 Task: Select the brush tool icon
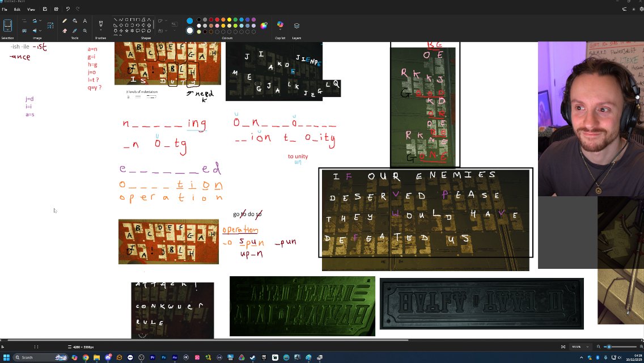click(x=101, y=23)
